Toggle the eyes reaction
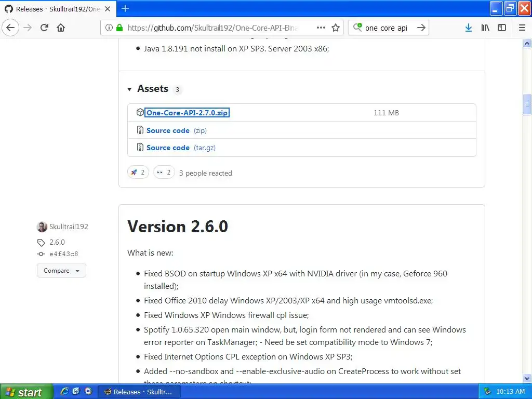532x399 pixels. (x=164, y=172)
